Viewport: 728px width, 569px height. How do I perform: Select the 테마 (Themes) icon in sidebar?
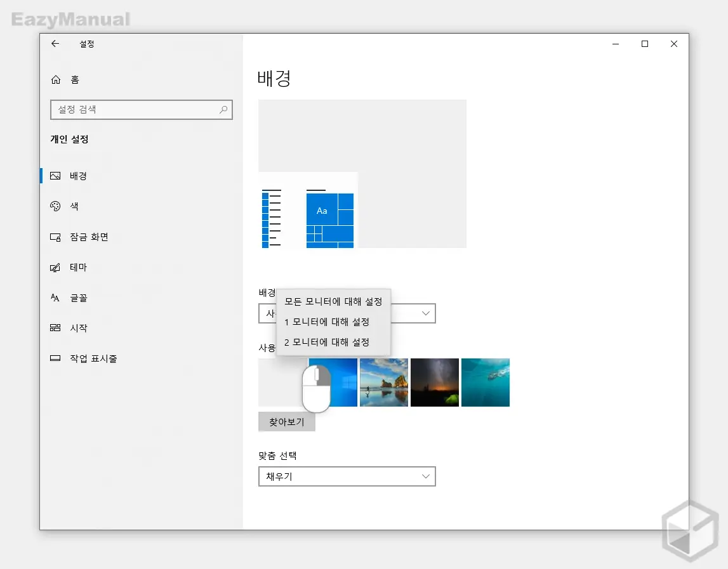pos(56,267)
